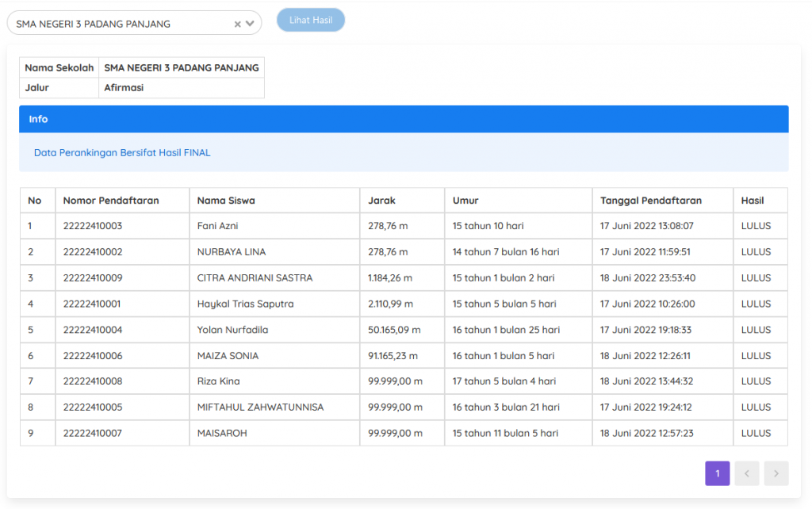The image size is (812, 509).
Task: Click the Nama Siswa column header
Action: pyautogui.click(x=226, y=201)
